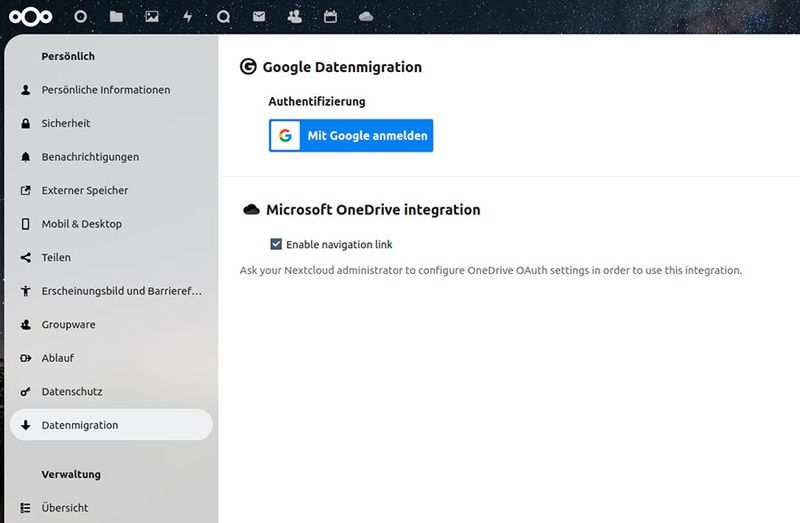Image resolution: width=800 pixels, height=523 pixels.
Task: Click the contacts icon beside Groupware
Action: pos(26,325)
